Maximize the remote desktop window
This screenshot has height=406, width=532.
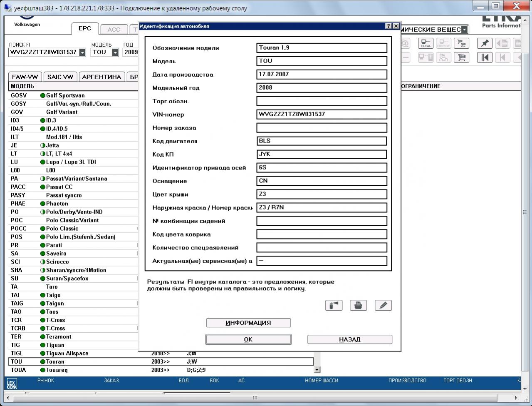(x=496, y=6)
